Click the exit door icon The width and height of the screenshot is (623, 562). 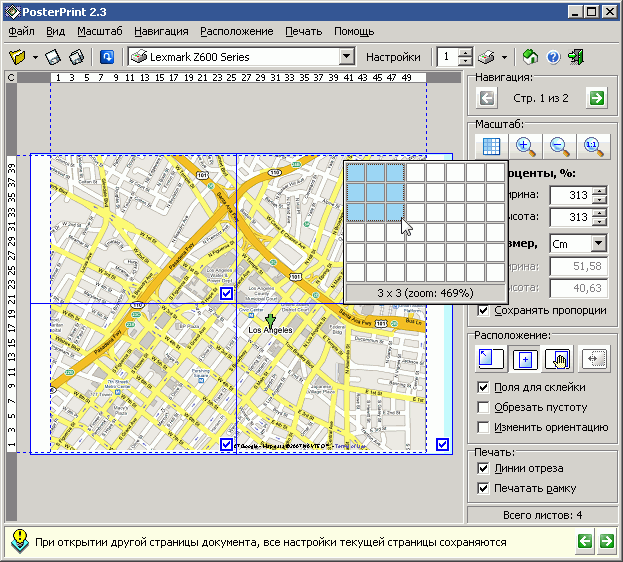576,57
